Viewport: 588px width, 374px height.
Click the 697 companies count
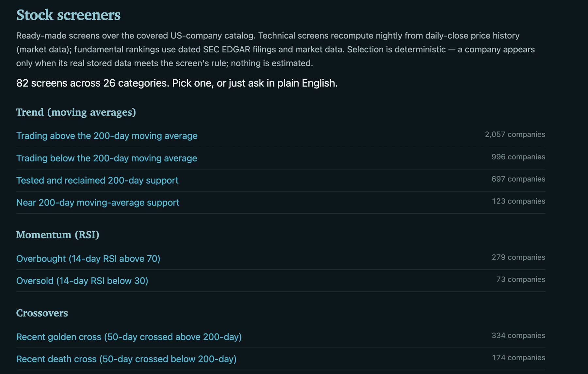click(x=518, y=179)
